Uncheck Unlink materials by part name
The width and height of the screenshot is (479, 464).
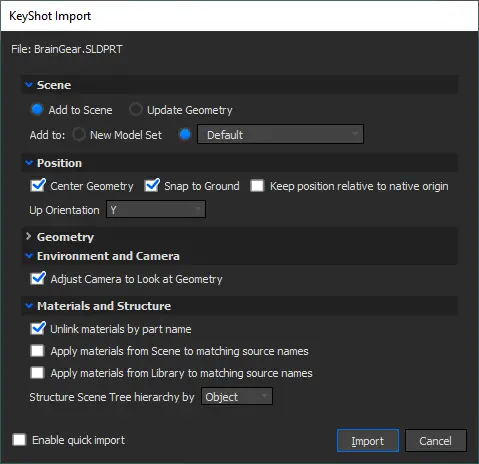38,329
